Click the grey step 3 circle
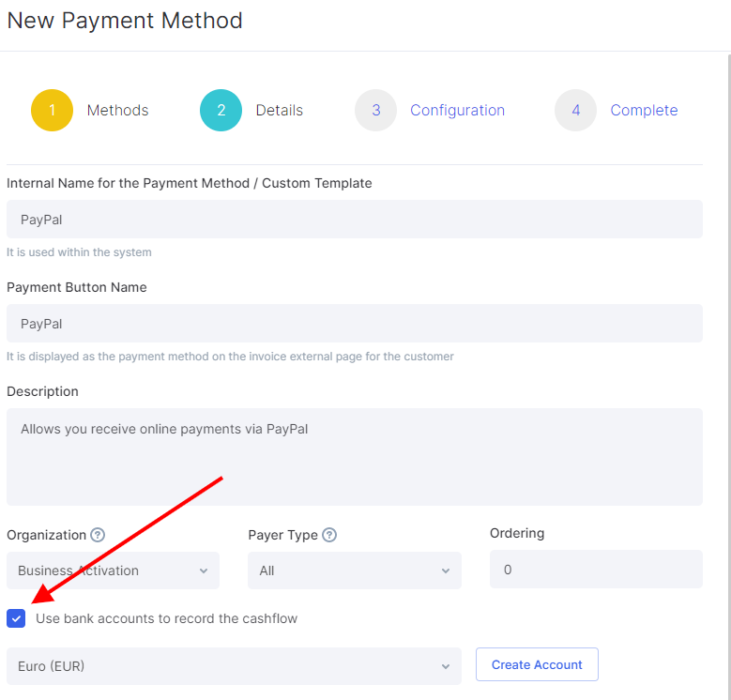731x700 pixels. 375,110
